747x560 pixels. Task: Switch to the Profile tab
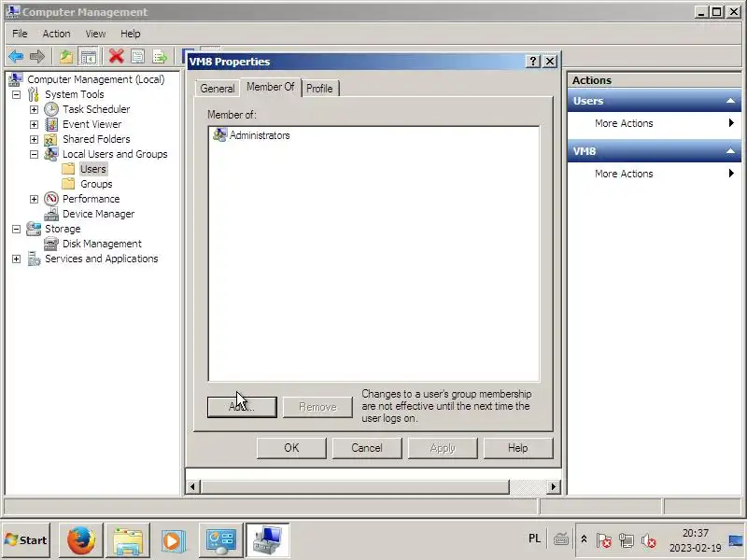click(x=319, y=89)
